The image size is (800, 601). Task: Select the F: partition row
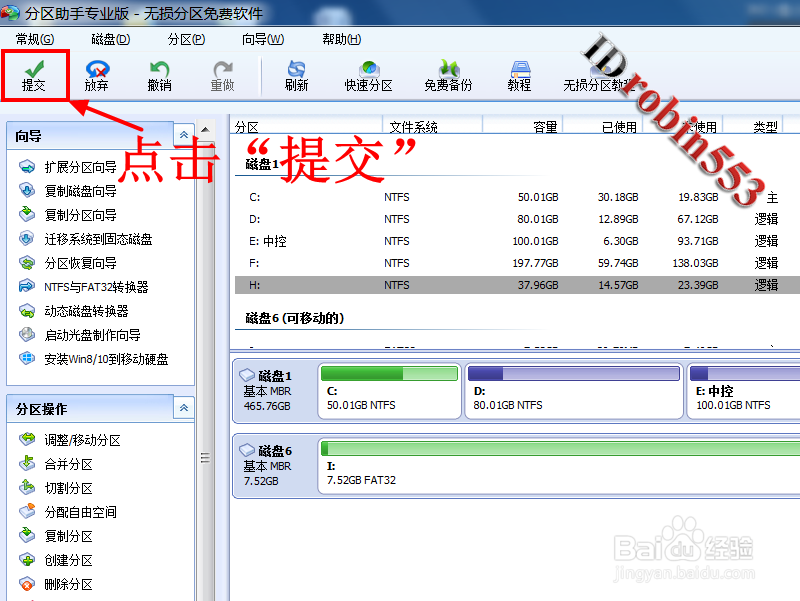pos(517,263)
